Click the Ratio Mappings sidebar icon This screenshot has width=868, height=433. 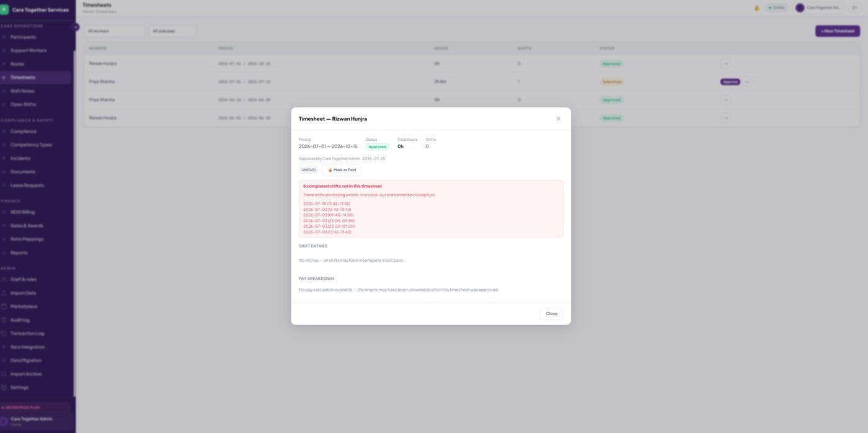pos(4,239)
